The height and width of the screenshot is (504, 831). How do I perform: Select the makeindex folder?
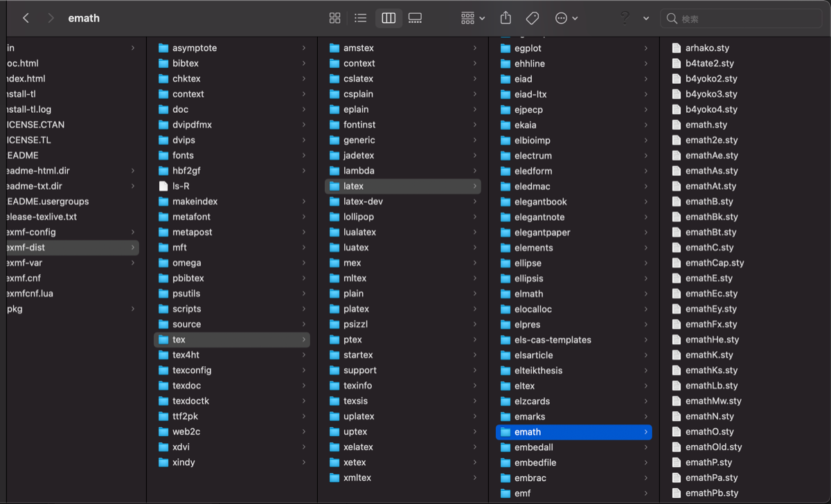point(231,201)
